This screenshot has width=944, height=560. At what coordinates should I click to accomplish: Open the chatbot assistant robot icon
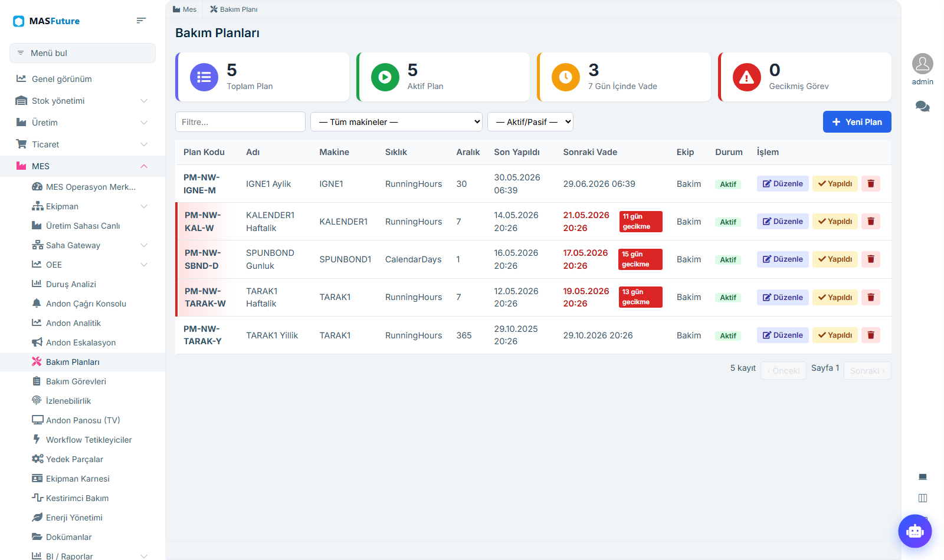[915, 531]
